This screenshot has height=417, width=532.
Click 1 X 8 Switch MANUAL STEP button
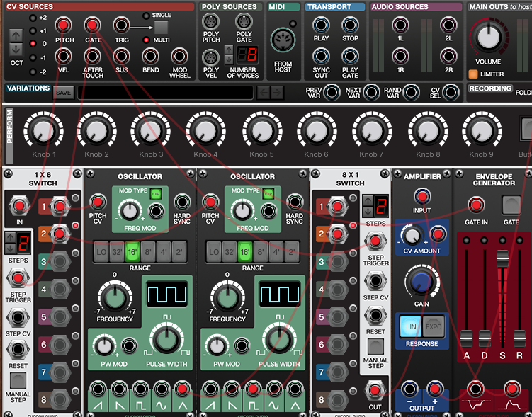18,381
